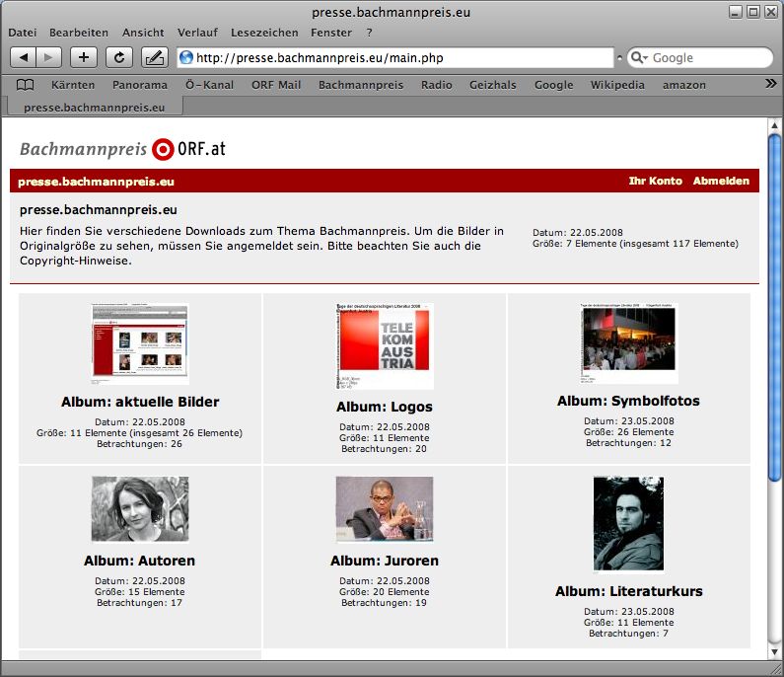Open the Fenster menu
The height and width of the screenshot is (677, 784).
[x=331, y=33]
